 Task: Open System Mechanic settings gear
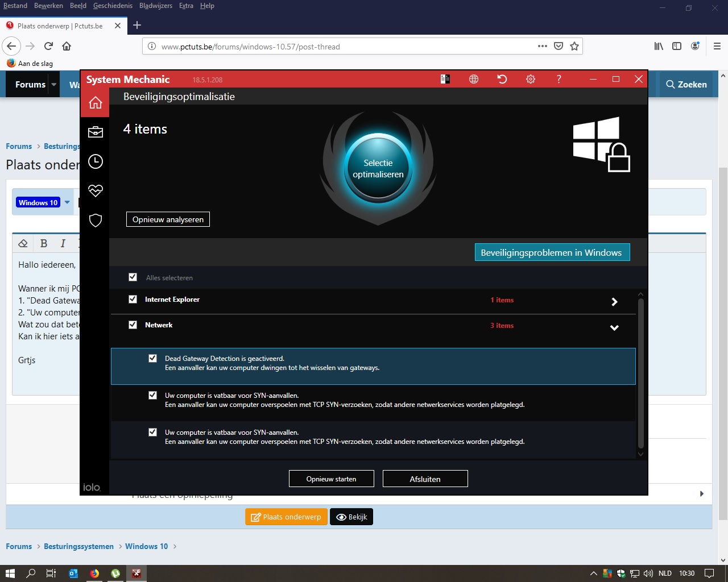[530, 80]
